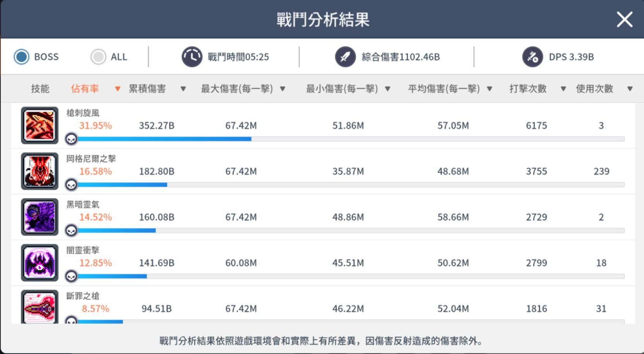
Task: Click the 239 use count
Action: [601, 171]
